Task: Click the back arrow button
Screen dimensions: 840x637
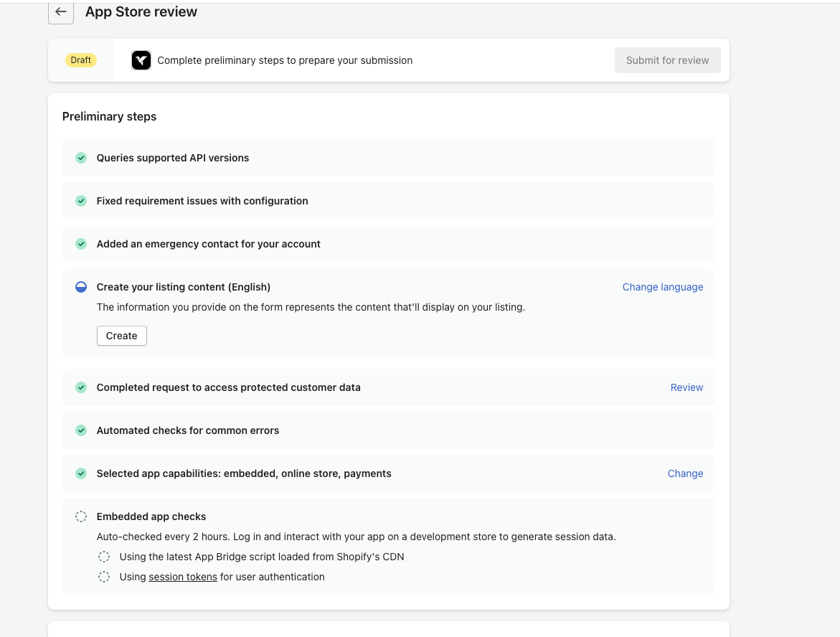Action: click(x=61, y=12)
